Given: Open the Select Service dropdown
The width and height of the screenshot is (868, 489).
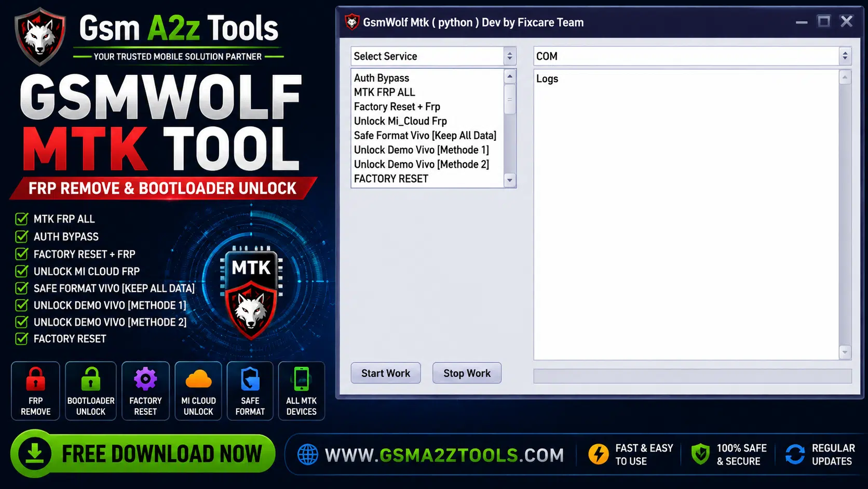Looking at the screenshot, I should click(x=433, y=56).
